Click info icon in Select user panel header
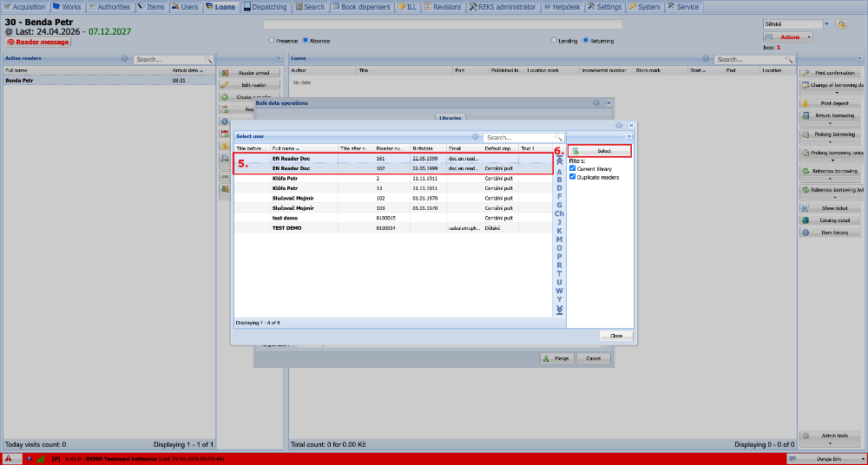The width and height of the screenshot is (868, 465). pos(475,137)
